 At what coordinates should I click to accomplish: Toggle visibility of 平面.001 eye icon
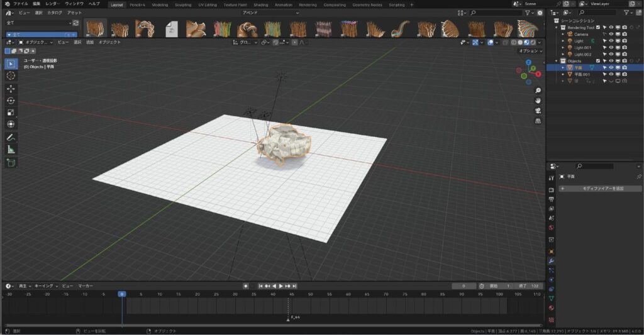point(611,74)
